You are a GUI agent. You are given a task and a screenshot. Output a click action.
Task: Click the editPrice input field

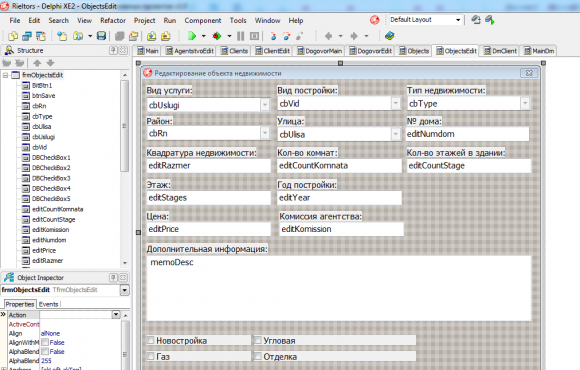[x=209, y=229]
